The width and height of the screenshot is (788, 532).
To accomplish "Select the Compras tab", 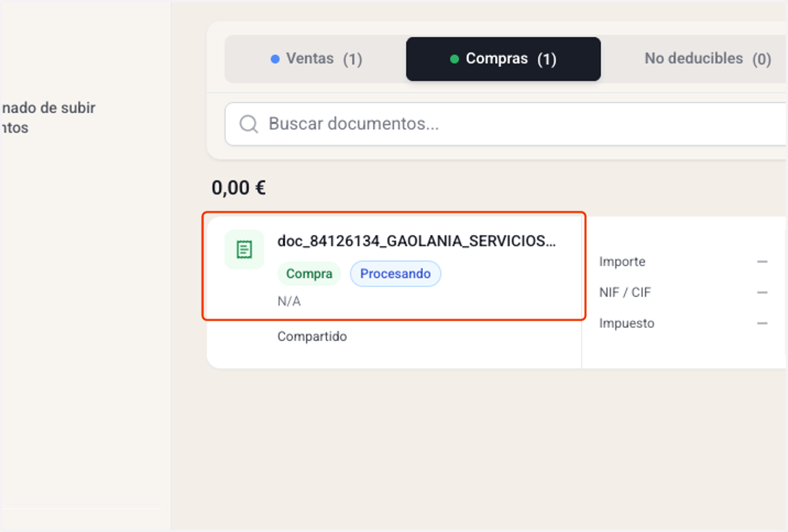I will point(503,59).
